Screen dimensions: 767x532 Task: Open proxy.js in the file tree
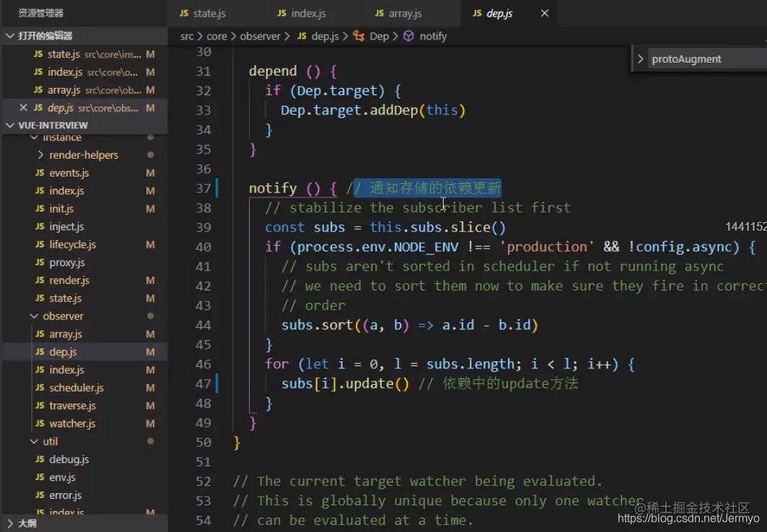point(84,262)
